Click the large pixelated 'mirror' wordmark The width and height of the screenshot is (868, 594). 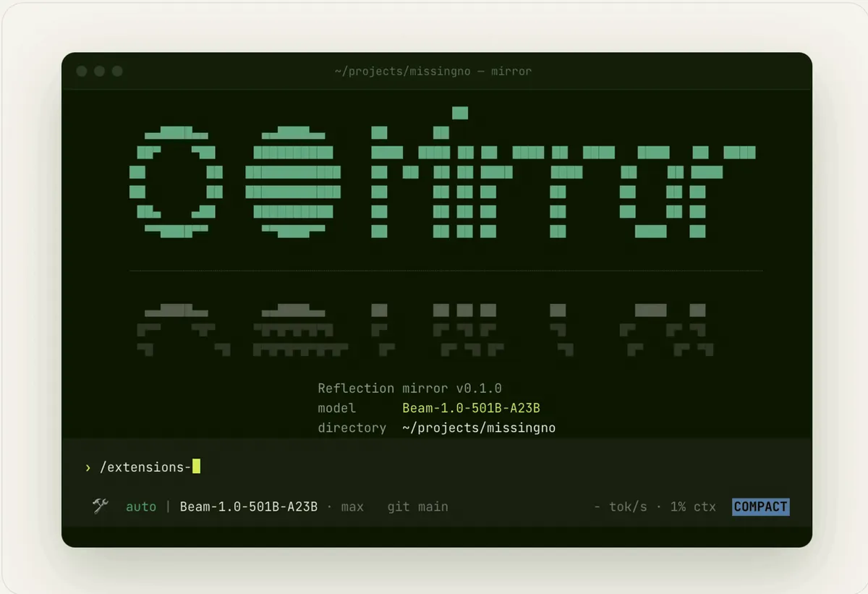pos(563,172)
